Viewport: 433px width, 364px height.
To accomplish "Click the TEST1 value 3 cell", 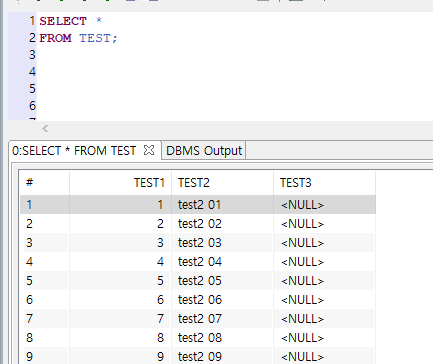I will point(121,243).
